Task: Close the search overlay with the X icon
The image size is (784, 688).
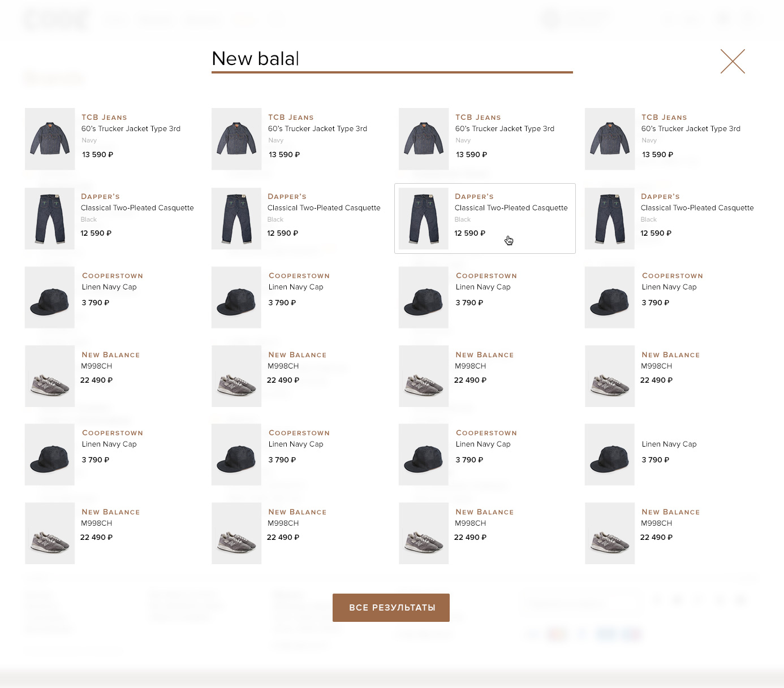Action: (x=733, y=61)
